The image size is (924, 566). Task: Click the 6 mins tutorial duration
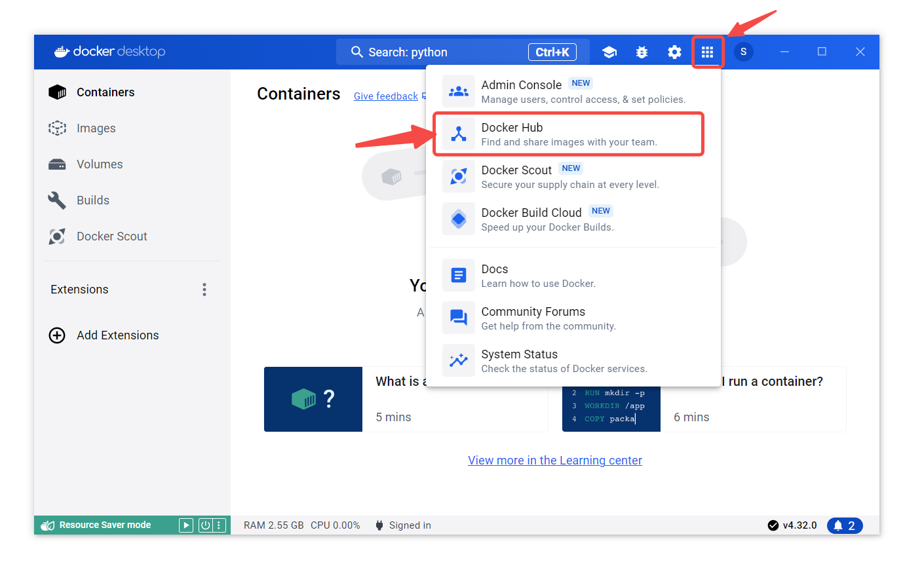pyautogui.click(x=691, y=417)
